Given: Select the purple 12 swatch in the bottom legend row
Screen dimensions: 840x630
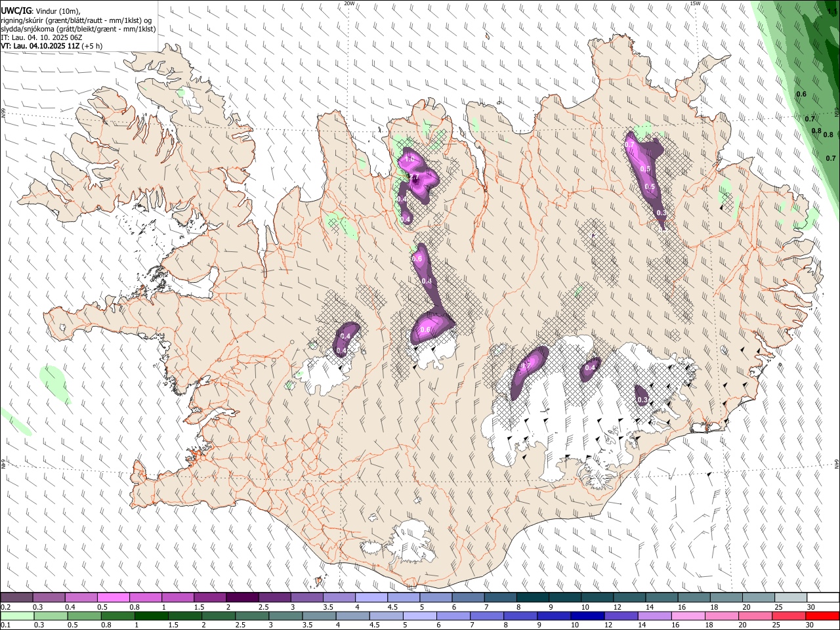Looking at the screenshot, I should coord(620,616).
